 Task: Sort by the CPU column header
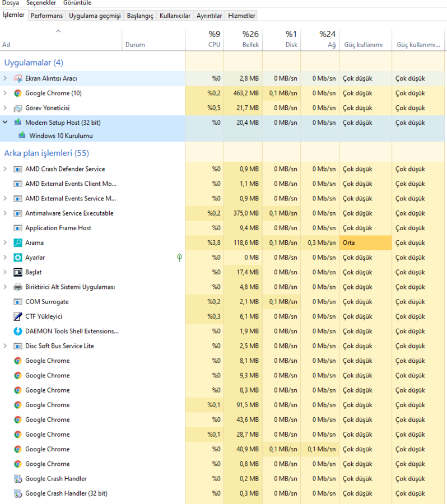tap(204, 40)
